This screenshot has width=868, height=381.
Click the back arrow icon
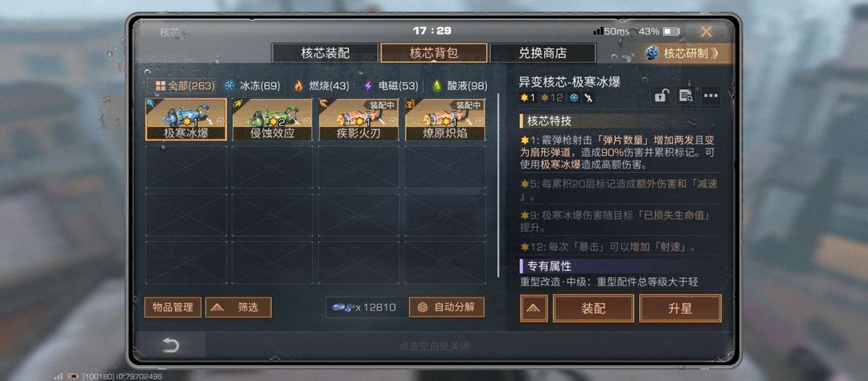(170, 346)
